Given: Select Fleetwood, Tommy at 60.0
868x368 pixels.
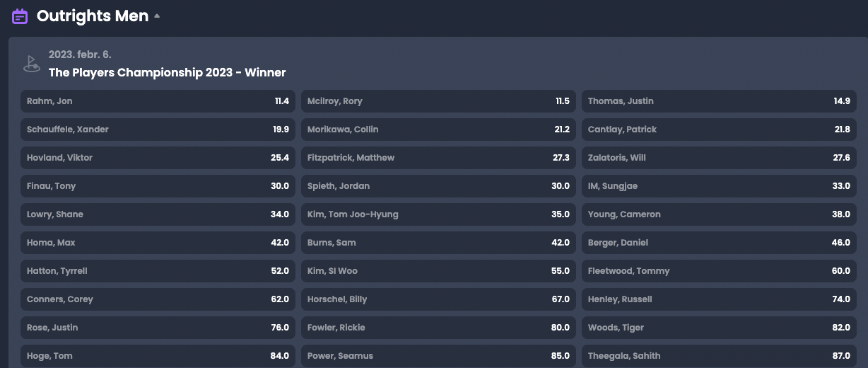Looking at the screenshot, I should click(719, 271).
